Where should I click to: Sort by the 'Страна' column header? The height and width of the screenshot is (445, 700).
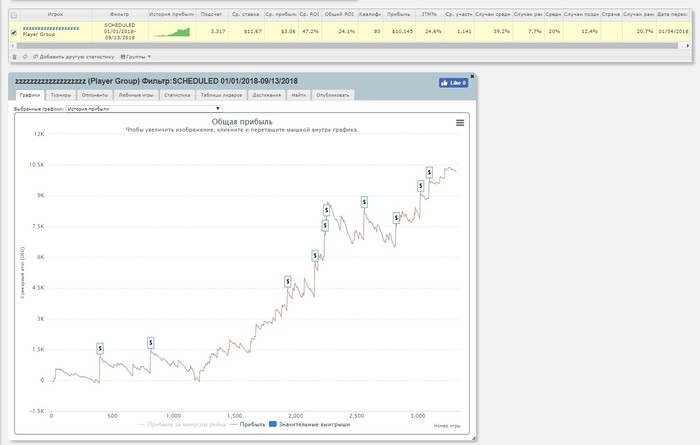click(611, 15)
